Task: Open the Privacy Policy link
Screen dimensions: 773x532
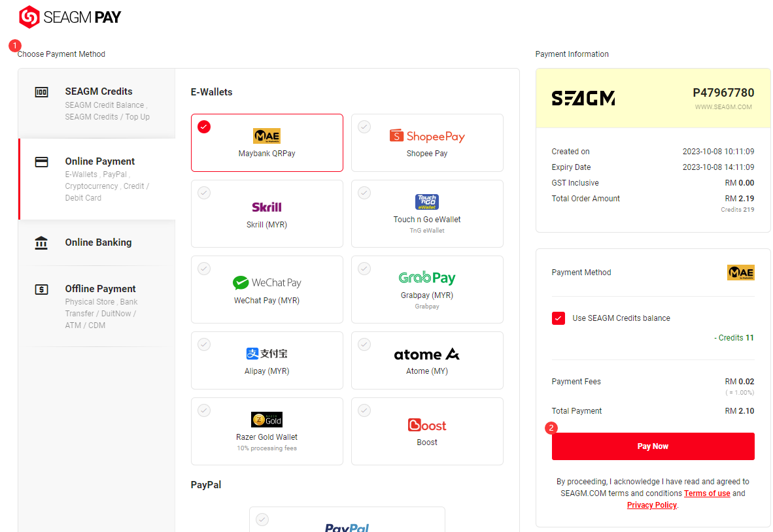Action: click(x=652, y=505)
